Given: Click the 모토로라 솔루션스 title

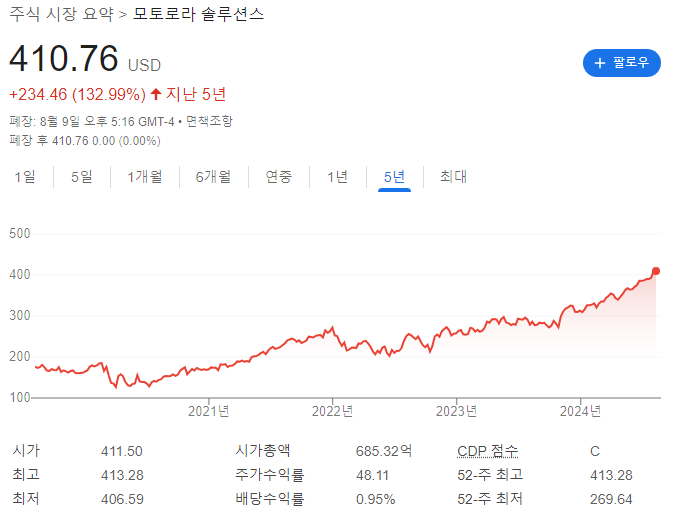Looking at the screenshot, I should pyautogui.click(x=198, y=14).
